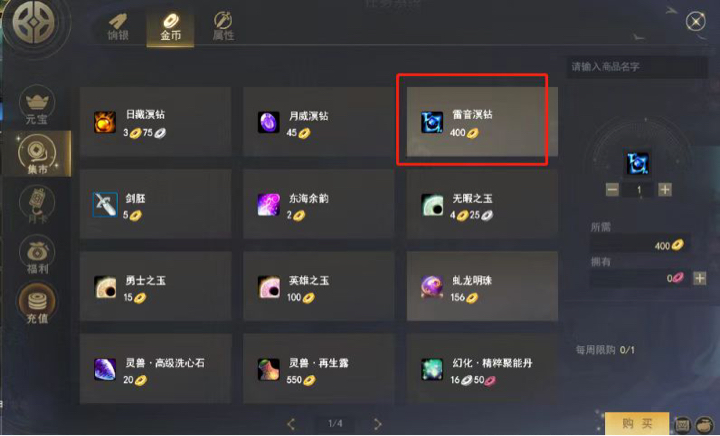720x436 pixels.
Task: Select the 集市 market sidebar icon
Action: point(37,154)
